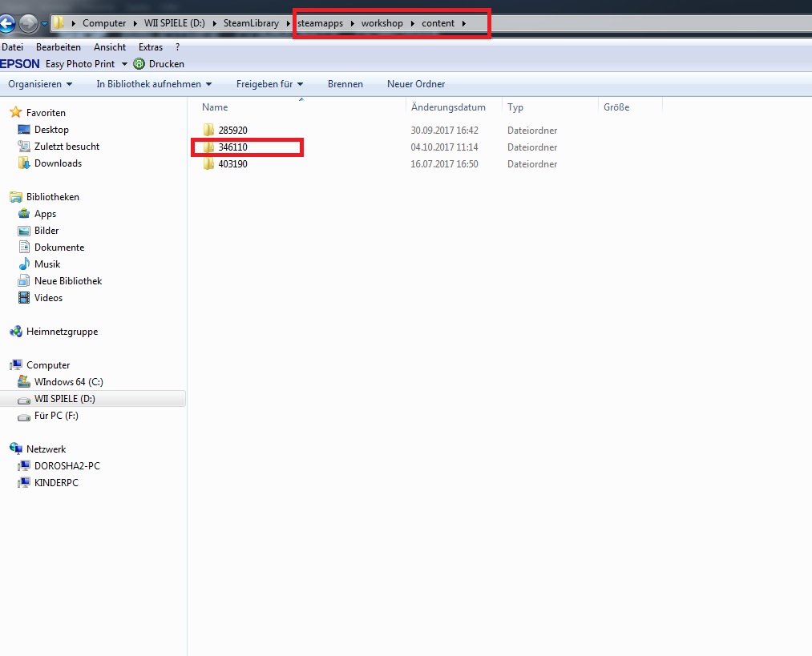Click the Forward navigation arrow
The height and width of the screenshot is (656, 812).
click(28, 23)
